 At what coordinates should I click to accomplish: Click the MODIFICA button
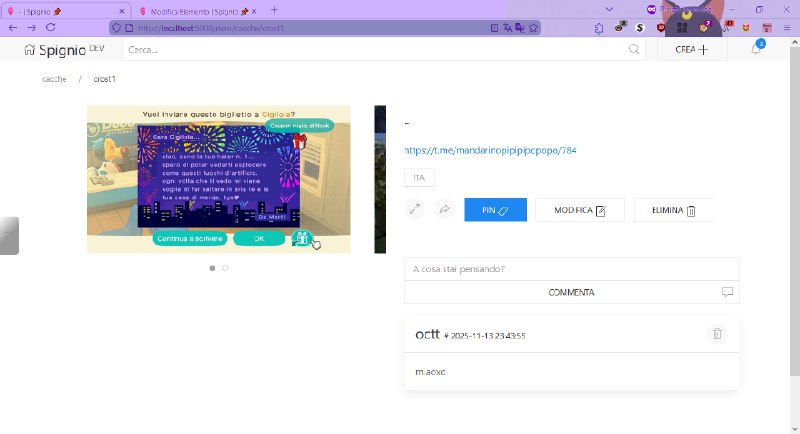tap(580, 210)
